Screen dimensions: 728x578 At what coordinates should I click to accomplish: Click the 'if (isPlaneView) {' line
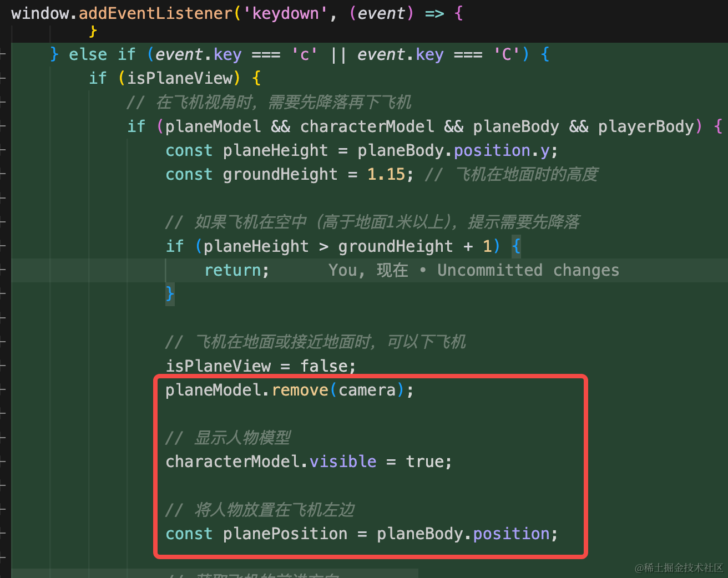coord(175,78)
